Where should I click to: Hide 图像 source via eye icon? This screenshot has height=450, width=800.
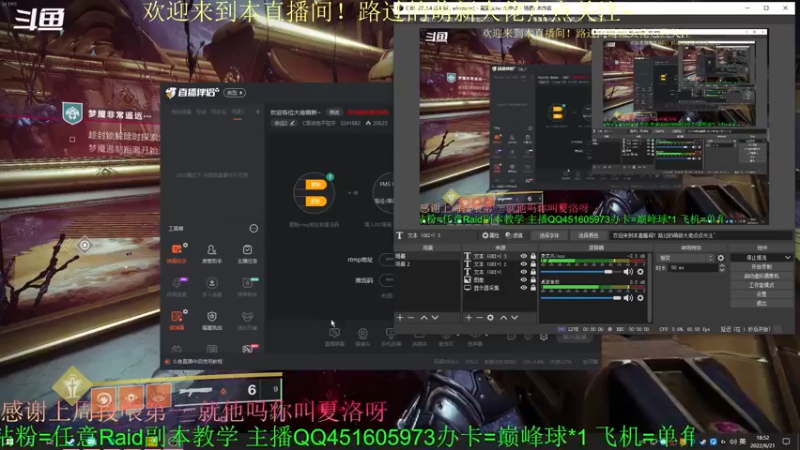pyautogui.click(x=523, y=280)
